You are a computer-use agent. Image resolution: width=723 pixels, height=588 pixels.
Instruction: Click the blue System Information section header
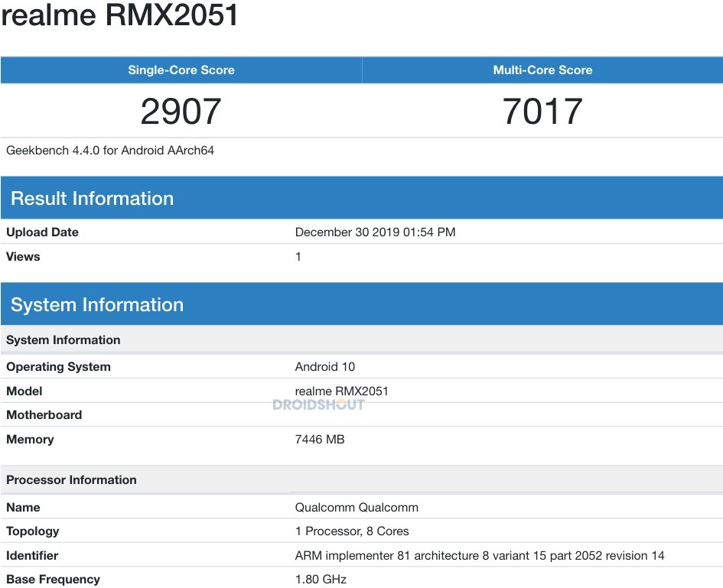(x=97, y=305)
